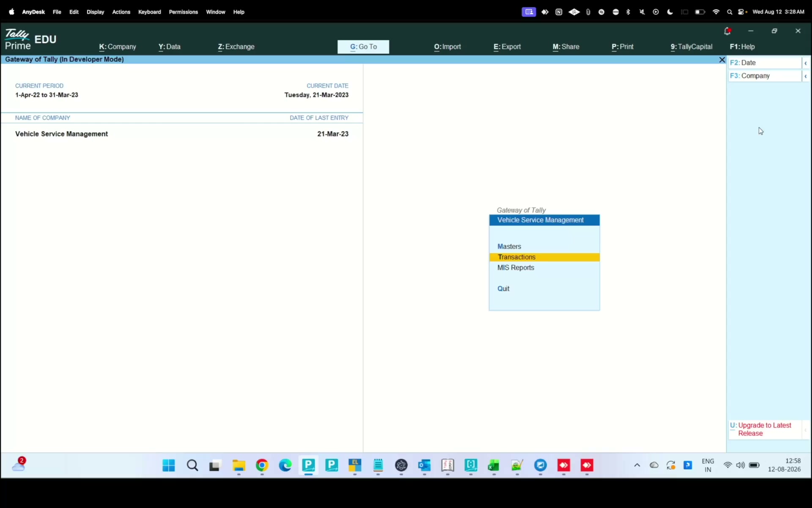Open the Windows Start menu
The width and height of the screenshot is (812, 508).
click(169, 465)
